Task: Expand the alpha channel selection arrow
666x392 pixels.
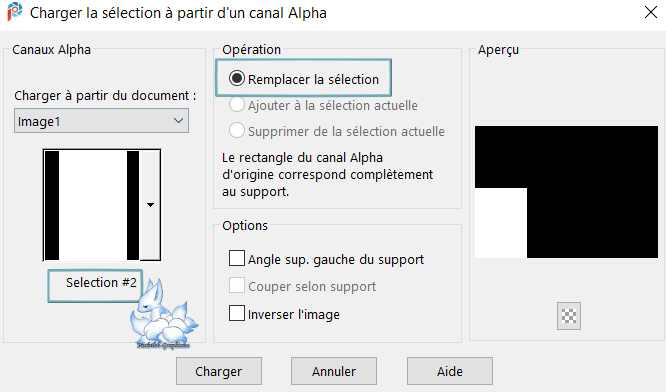Action: point(150,205)
